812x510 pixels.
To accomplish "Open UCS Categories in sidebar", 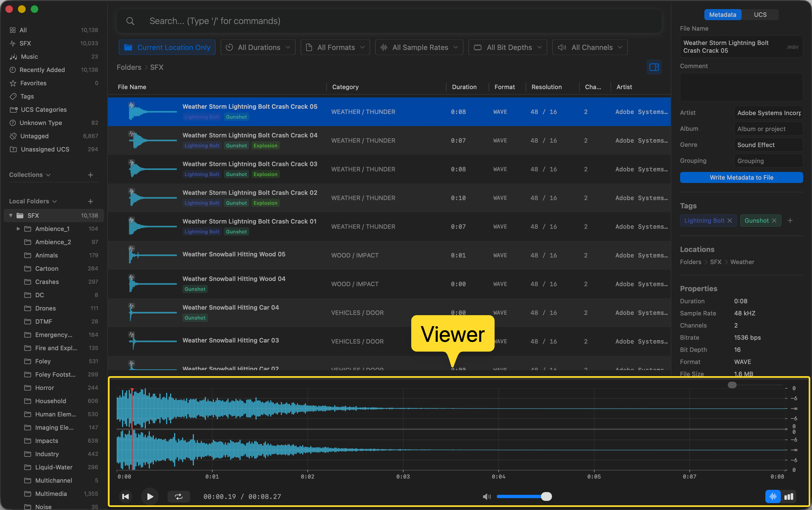I will (54, 110).
